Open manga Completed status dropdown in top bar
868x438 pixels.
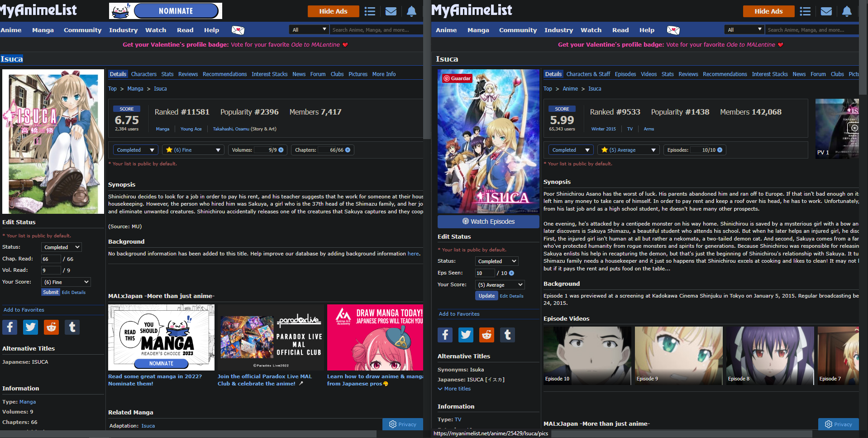[x=135, y=150]
